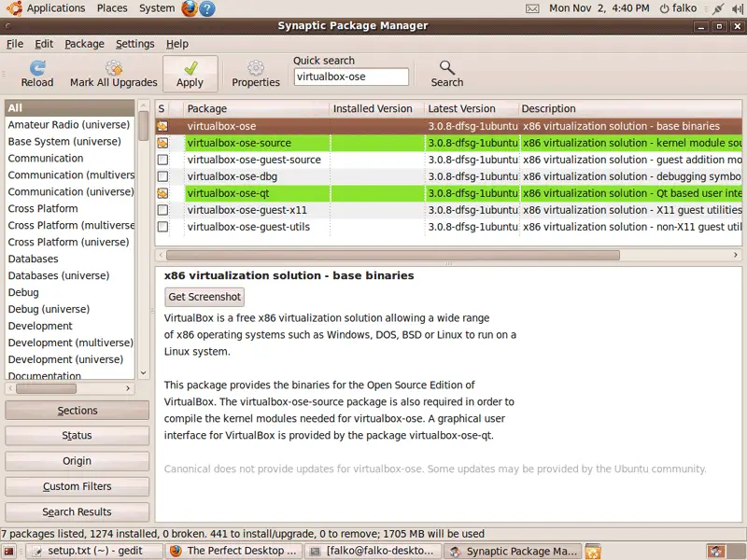The image size is (747, 560).
Task: Check the box for virtualbox-ose-guest-utils
Action: coord(162,227)
